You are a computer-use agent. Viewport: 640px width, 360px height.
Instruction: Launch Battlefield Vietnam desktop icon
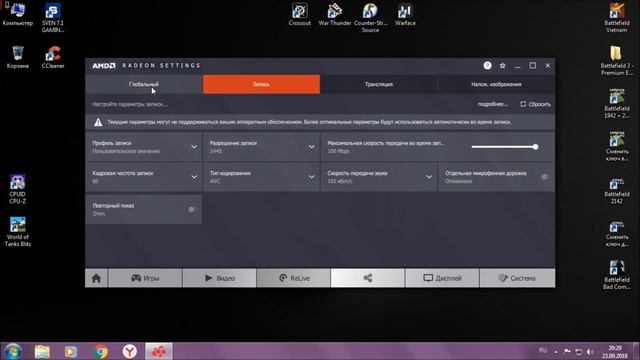[x=616, y=18]
